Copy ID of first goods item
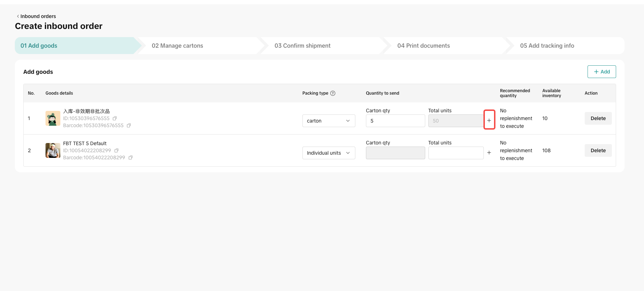Image resolution: width=644 pixels, height=291 pixels. [x=114, y=118]
